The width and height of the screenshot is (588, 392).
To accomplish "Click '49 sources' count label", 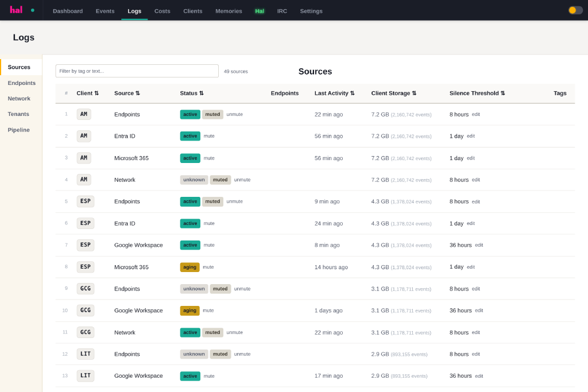I will (236, 72).
